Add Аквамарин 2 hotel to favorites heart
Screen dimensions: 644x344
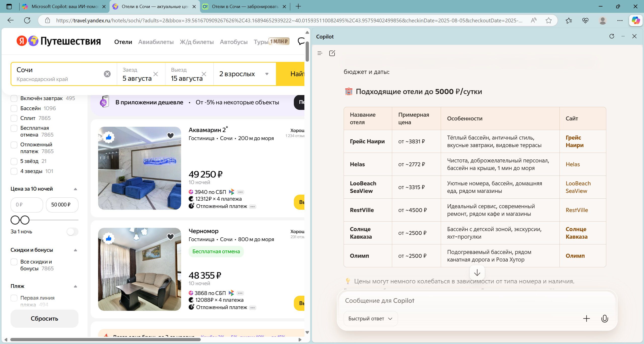(x=171, y=136)
